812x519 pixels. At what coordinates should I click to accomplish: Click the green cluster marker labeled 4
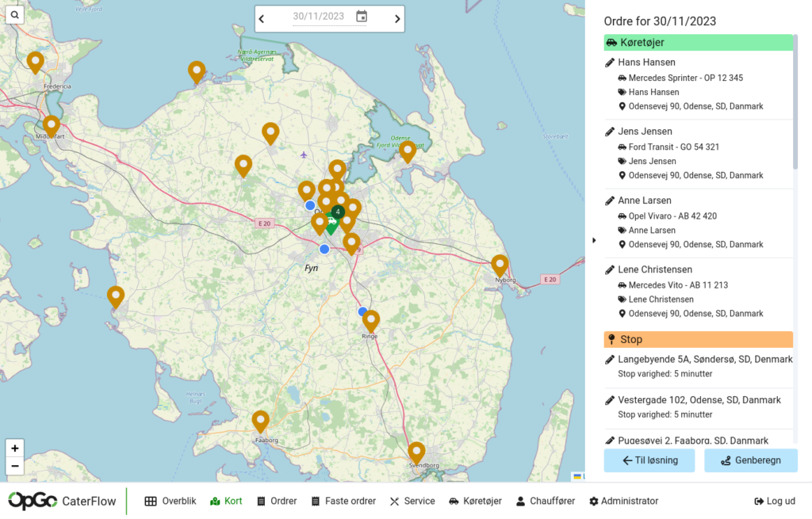coord(337,212)
